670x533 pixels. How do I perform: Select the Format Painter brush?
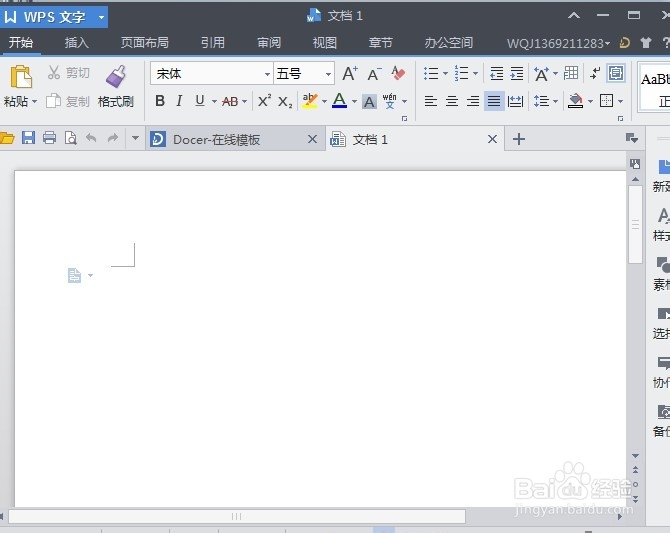116,77
